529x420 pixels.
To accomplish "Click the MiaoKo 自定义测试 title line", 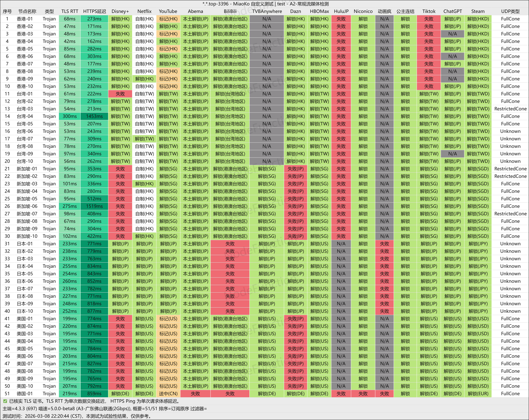I will [x=265, y=4].
